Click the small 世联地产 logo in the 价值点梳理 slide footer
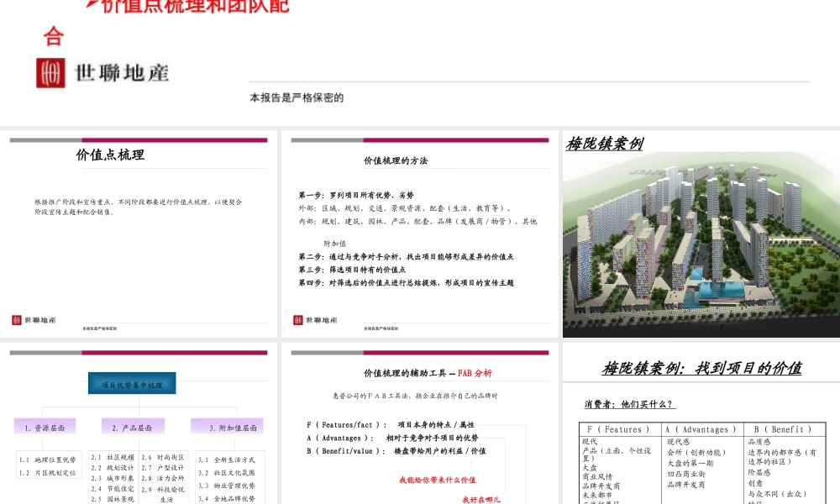The height and width of the screenshot is (504, 840). coord(34,320)
